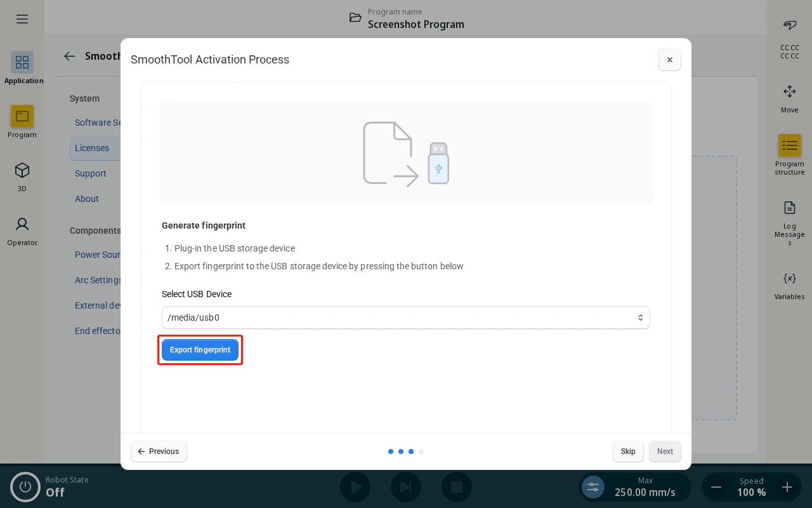812x508 pixels.
Task: Jump to the first wizard step dot
Action: (x=391, y=451)
